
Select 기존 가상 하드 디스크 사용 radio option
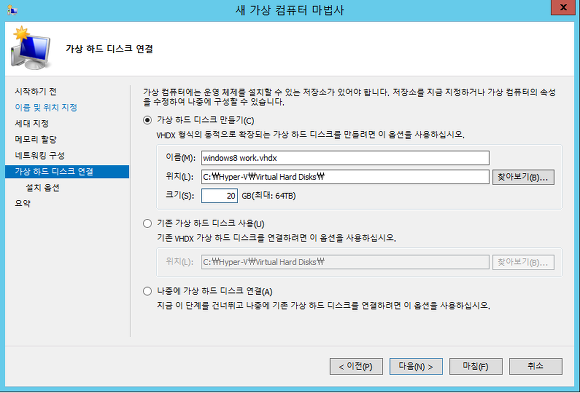click(147, 224)
